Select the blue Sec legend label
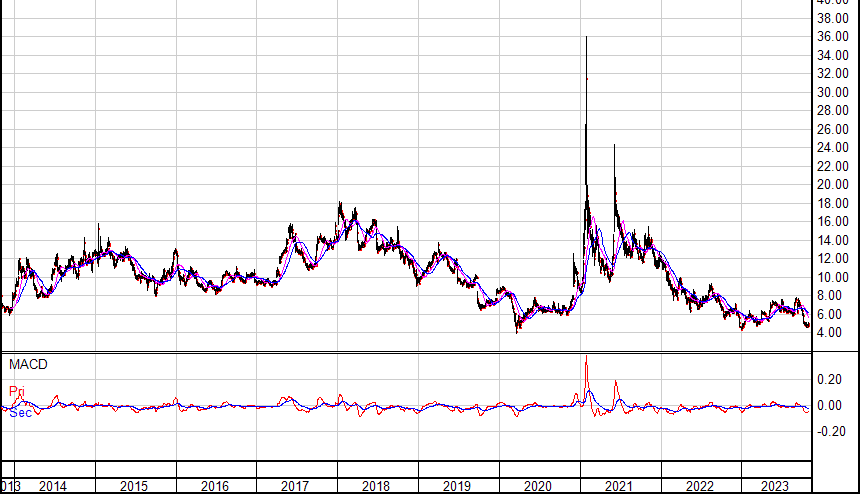The width and height of the screenshot is (860, 494). tap(19, 411)
